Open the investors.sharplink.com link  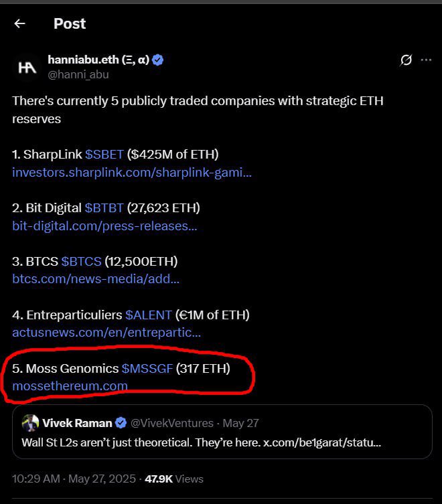tap(132, 173)
